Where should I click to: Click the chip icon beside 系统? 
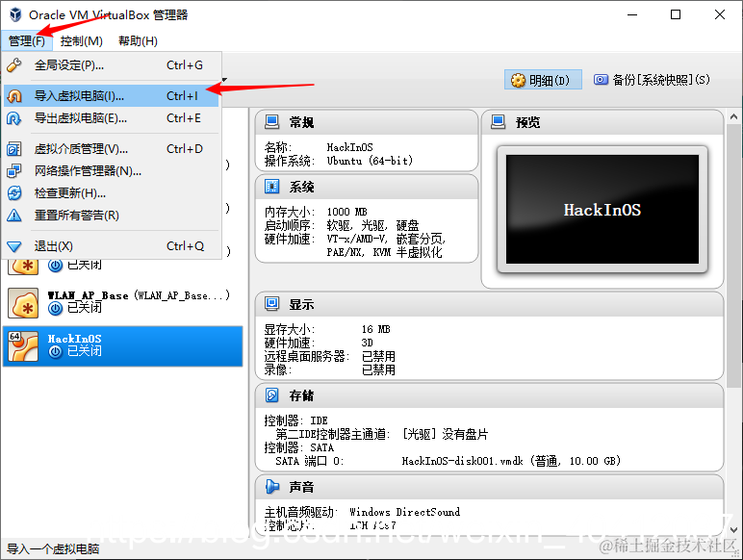[x=272, y=187]
